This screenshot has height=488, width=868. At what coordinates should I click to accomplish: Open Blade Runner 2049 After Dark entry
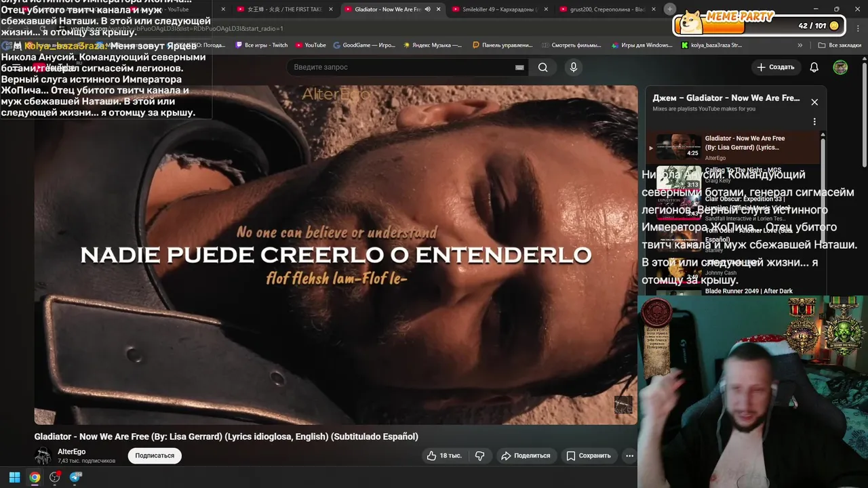tap(749, 291)
